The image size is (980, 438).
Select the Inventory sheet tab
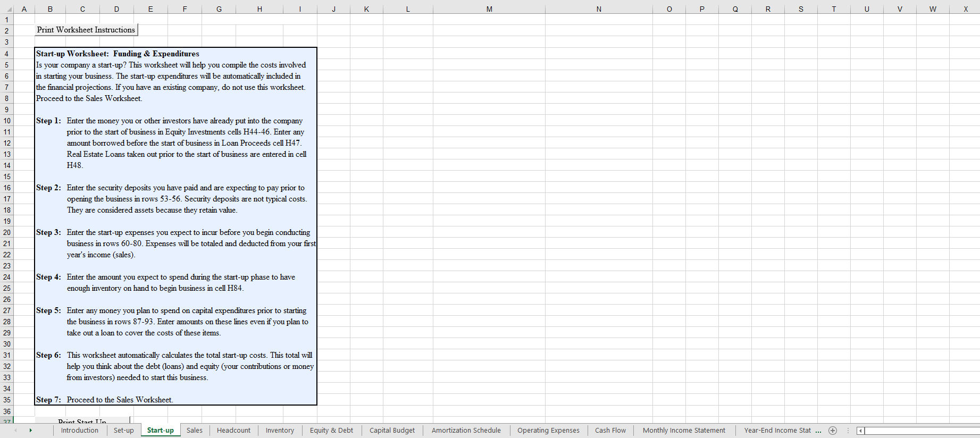280,431
